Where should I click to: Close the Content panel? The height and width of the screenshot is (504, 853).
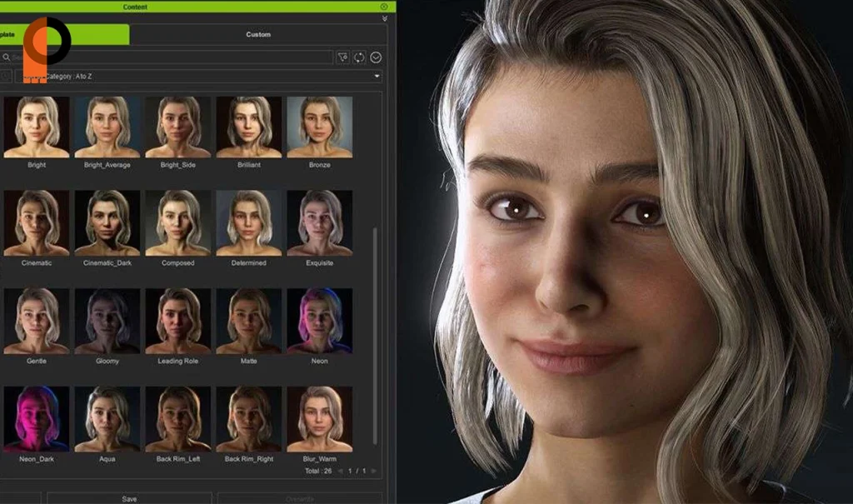click(x=384, y=7)
